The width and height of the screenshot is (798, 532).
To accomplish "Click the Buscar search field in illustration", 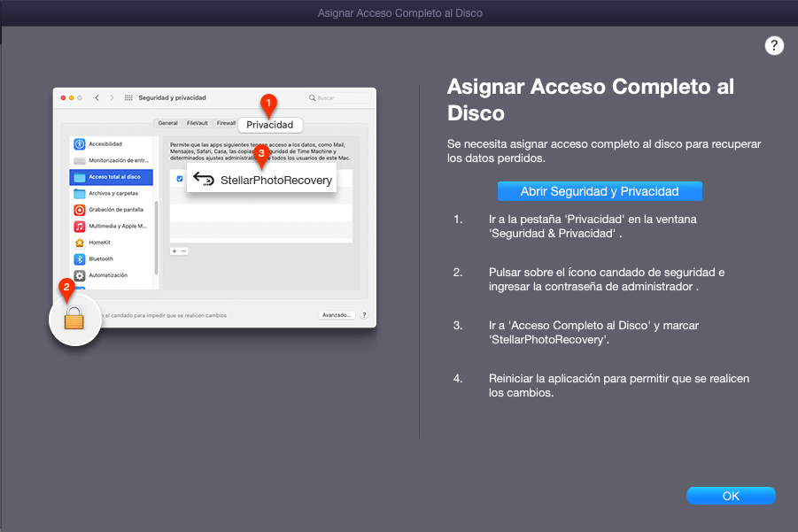I will click(338, 97).
